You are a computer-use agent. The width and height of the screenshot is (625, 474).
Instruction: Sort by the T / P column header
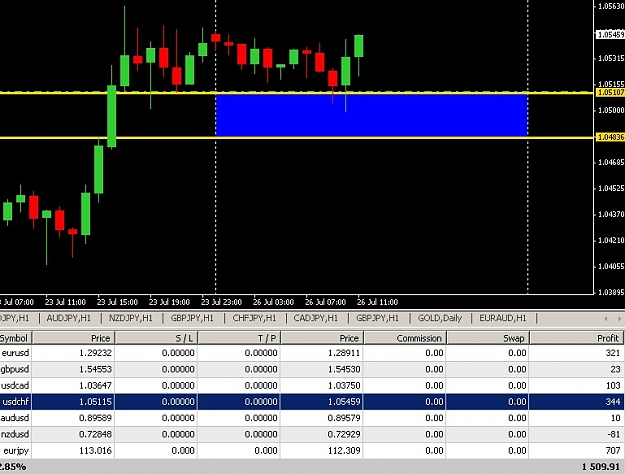(x=240, y=338)
